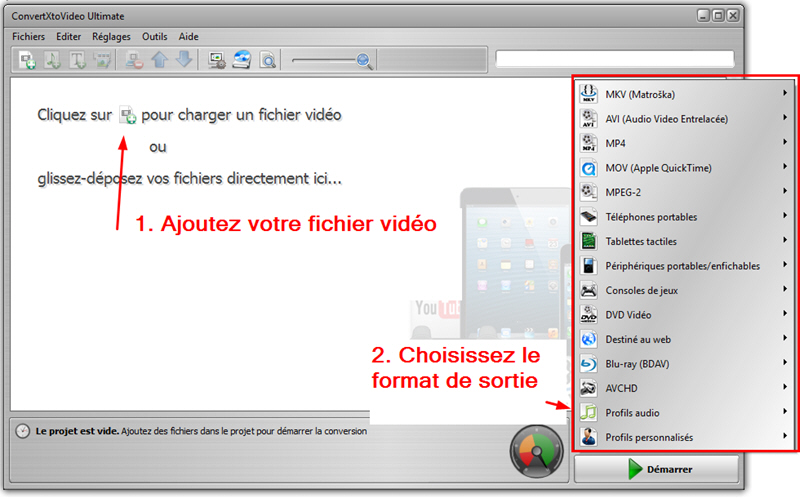The width and height of the screenshot is (800, 498).
Task: Click the add video file toolbar icon
Action: (27, 60)
